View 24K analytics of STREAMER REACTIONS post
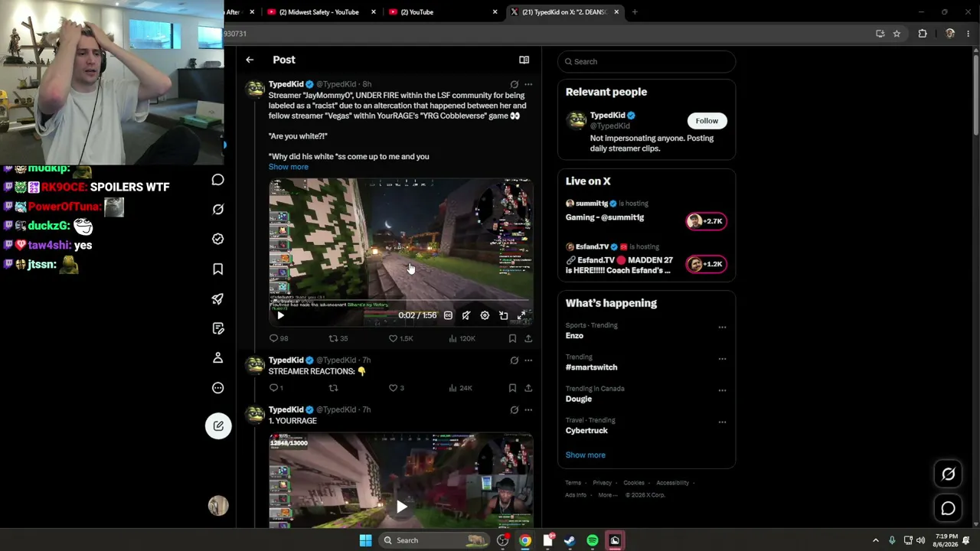Screen dimensions: 980x551 coord(460,388)
